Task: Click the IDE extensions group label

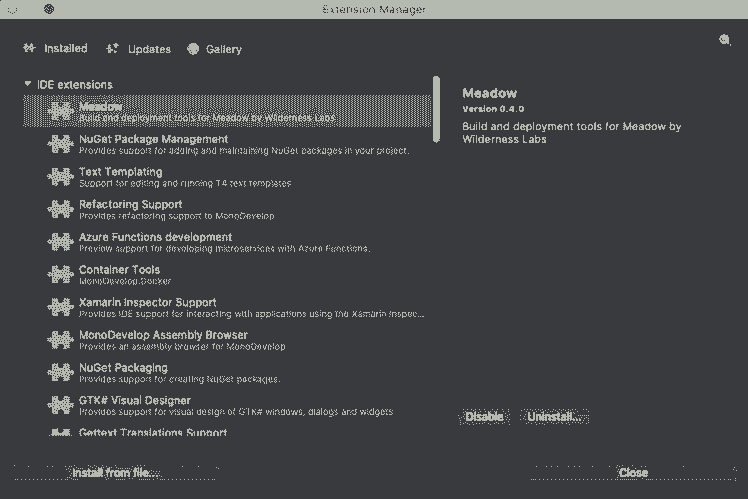Action: point(75,84)
